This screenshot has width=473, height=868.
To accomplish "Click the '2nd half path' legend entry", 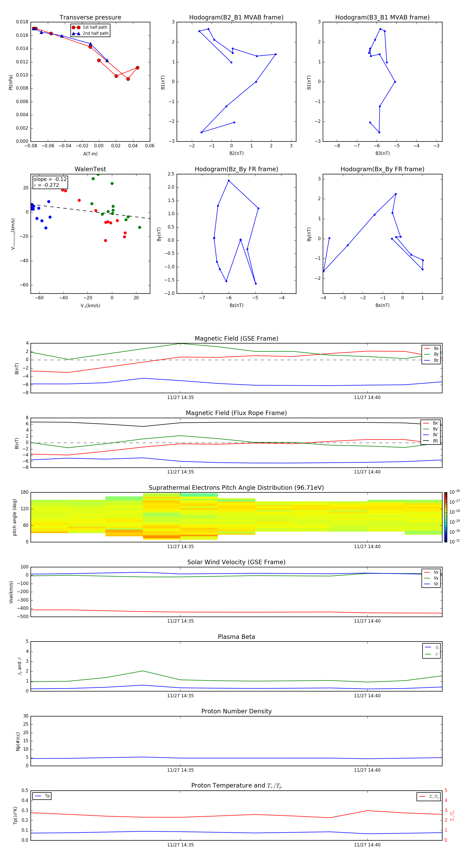I will pyautogui.click(x=91, y=33).
